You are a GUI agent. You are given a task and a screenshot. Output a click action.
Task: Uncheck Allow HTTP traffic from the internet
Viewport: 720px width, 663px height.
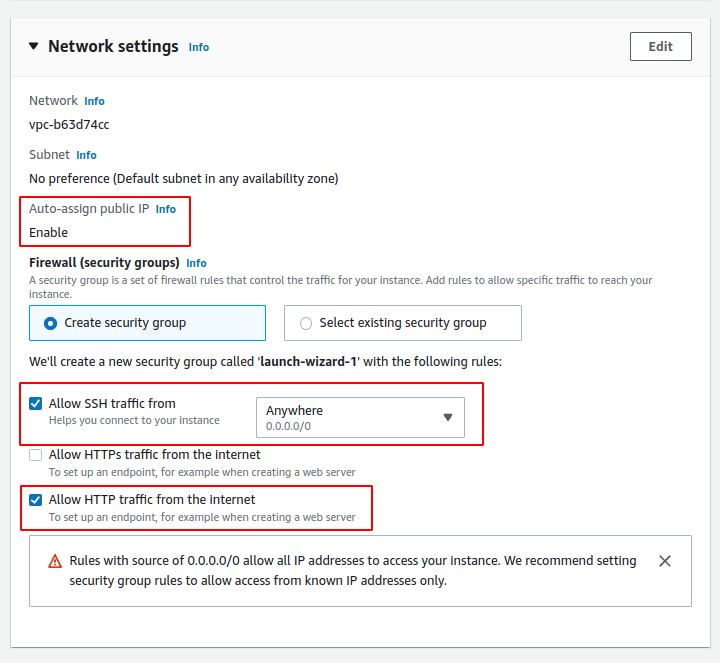[x=36, y=500]
